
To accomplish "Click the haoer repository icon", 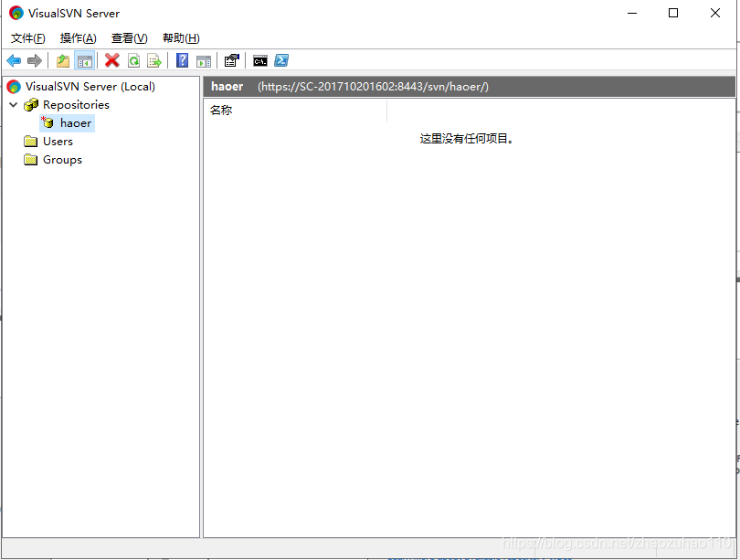I will click(x=48, y=122).
